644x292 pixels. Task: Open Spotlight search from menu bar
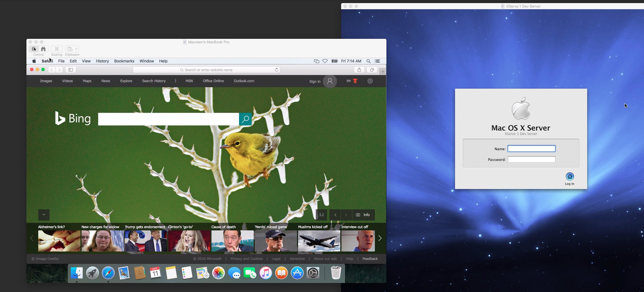pyautogui.click(x=368, y=61)
